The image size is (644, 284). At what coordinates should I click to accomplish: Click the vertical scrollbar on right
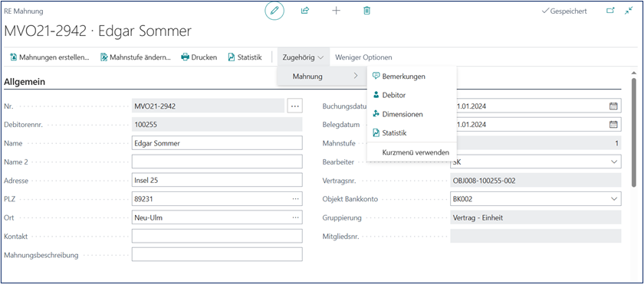pyautogui.click(x=634, y=131)
